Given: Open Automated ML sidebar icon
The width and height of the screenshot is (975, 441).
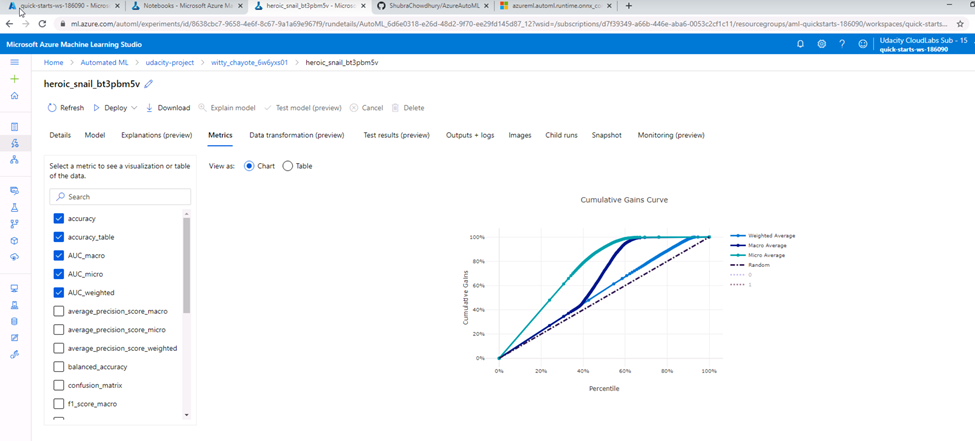Looking at the screenshot, I should (15, 143).
